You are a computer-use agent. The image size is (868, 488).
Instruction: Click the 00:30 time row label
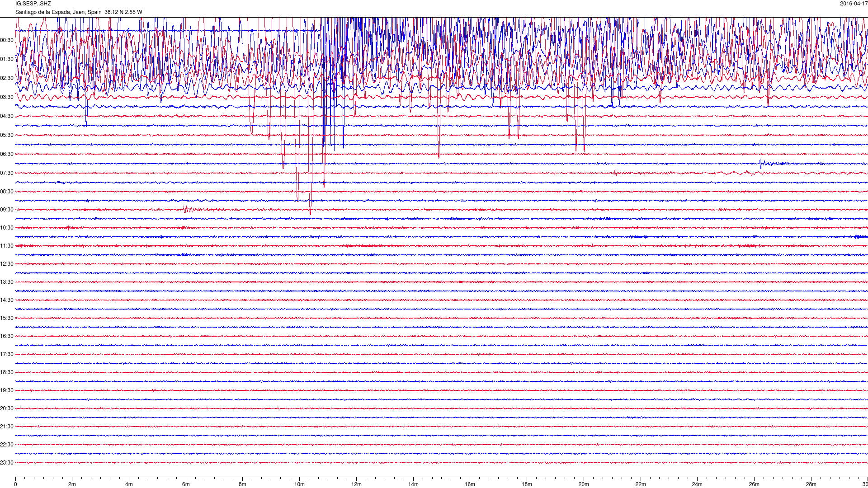(x=7, y=40)
